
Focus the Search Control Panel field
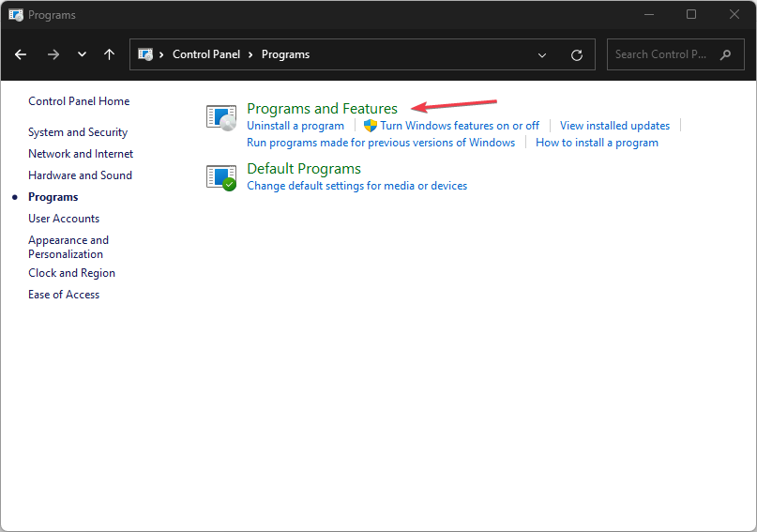click(675, 54)
